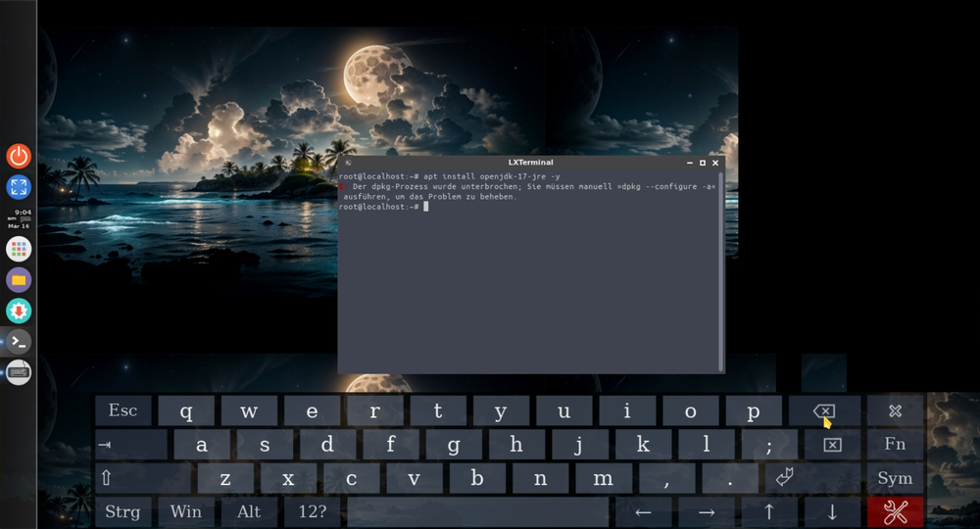This screenshot has height=529, width=980.
Task: Click the on-screen keyboard dock icon
Action: (x=19, y=372)
